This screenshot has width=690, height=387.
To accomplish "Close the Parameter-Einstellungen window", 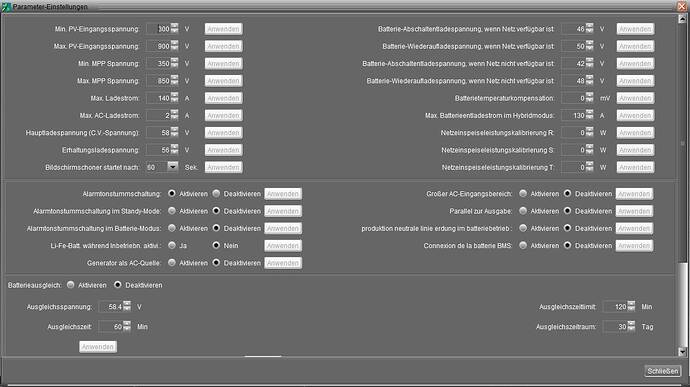I will click(682, 6).
